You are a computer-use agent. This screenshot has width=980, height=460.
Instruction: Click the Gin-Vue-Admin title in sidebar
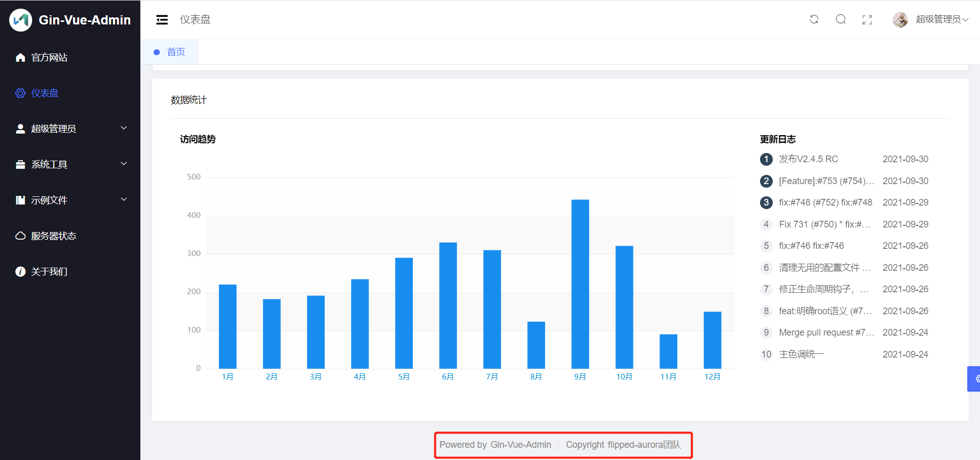point(85,20)
